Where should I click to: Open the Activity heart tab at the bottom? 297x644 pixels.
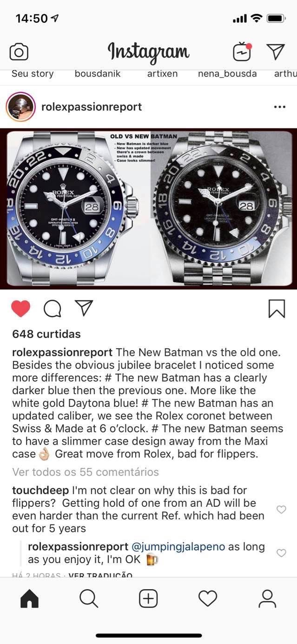tap(208, 599)
